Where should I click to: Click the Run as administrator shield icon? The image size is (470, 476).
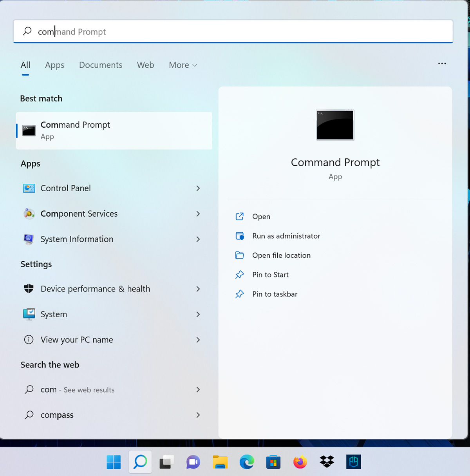[240, 236]
